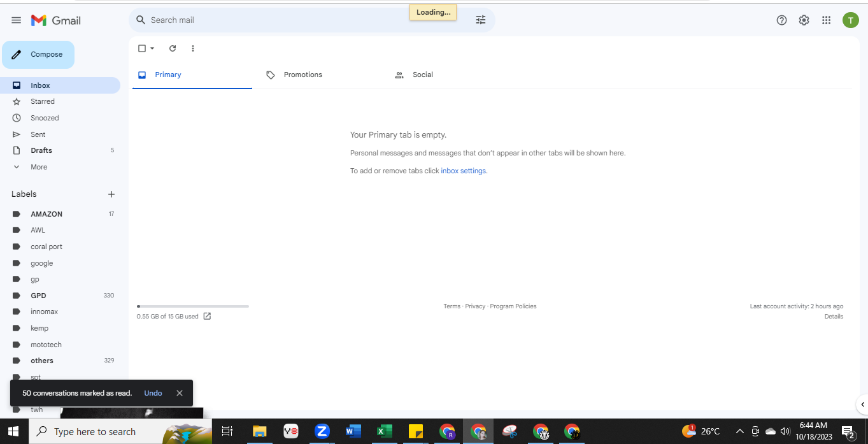Viewport: 868px width, 444px height.
Task: Open the Support help icon
Action: (x=782, y=20)
